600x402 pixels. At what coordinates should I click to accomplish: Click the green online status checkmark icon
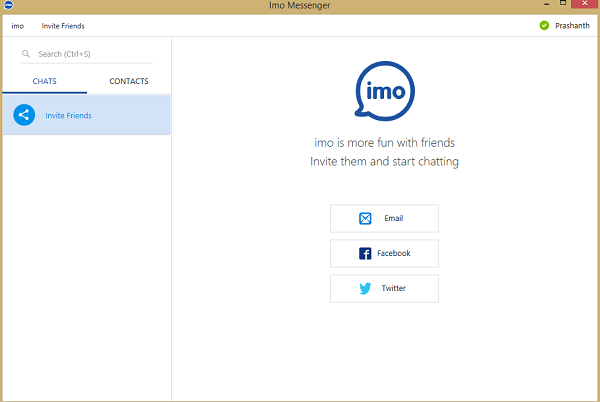tap(544, 25)
